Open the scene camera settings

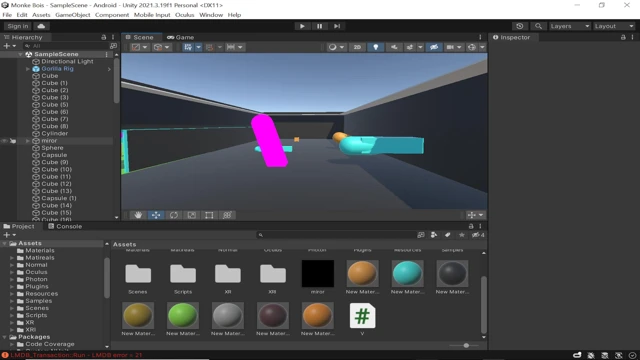[450, 47]
